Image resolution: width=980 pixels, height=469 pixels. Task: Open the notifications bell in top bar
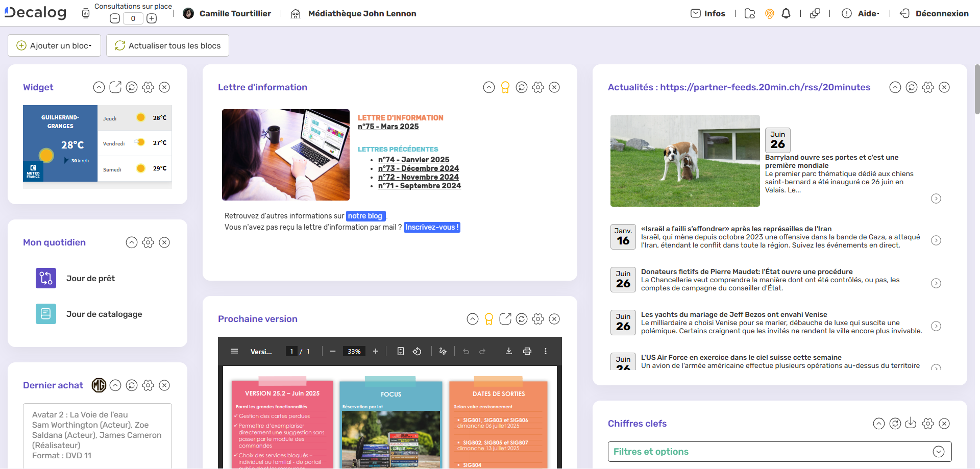coord(786,14)
